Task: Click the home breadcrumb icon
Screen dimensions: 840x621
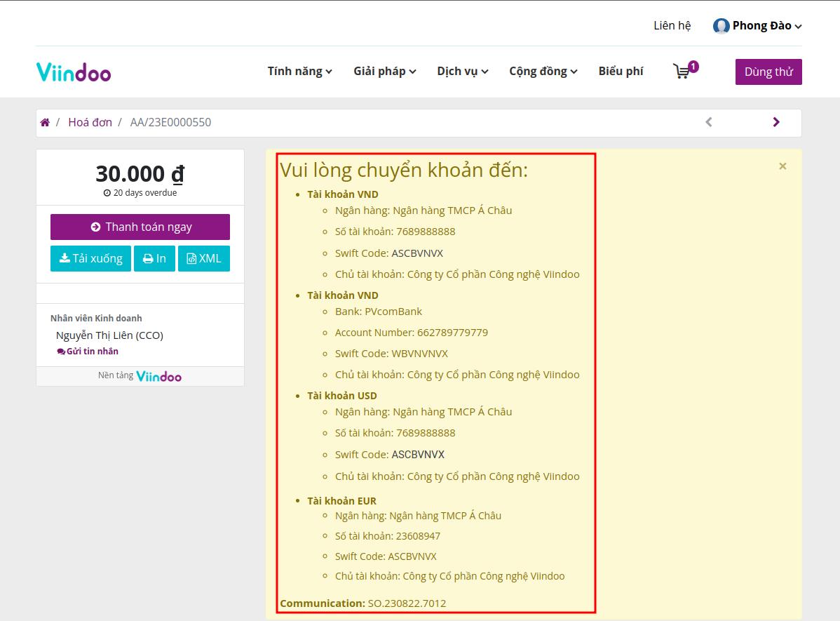Action: pos(45,122)
